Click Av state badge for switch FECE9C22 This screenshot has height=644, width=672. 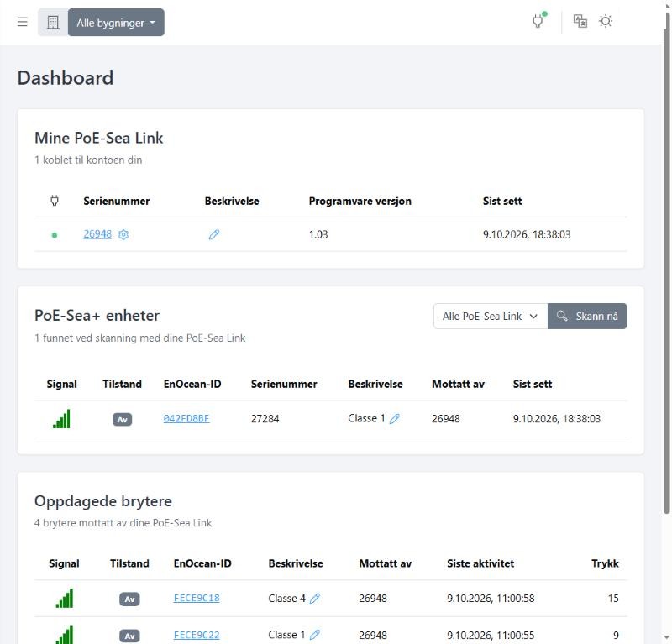129,636
